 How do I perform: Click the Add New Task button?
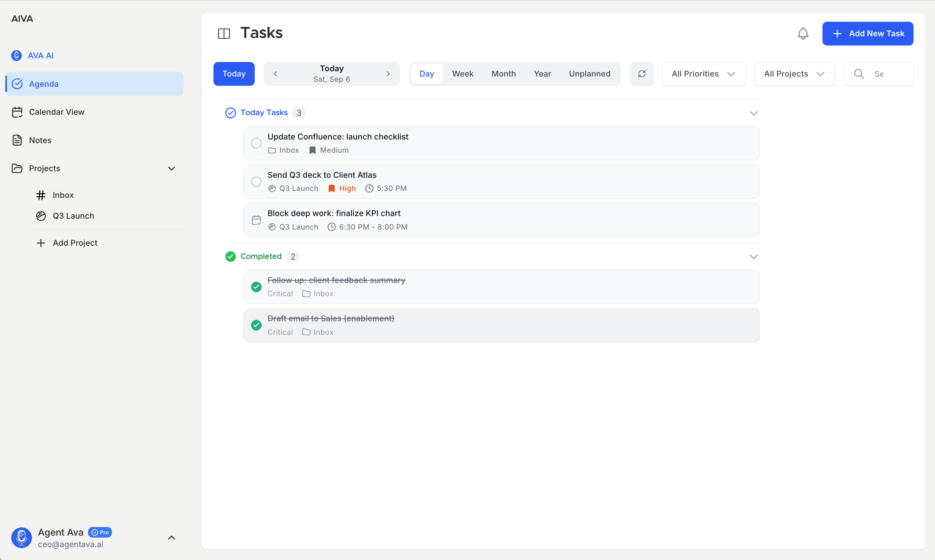coord(867,34)
